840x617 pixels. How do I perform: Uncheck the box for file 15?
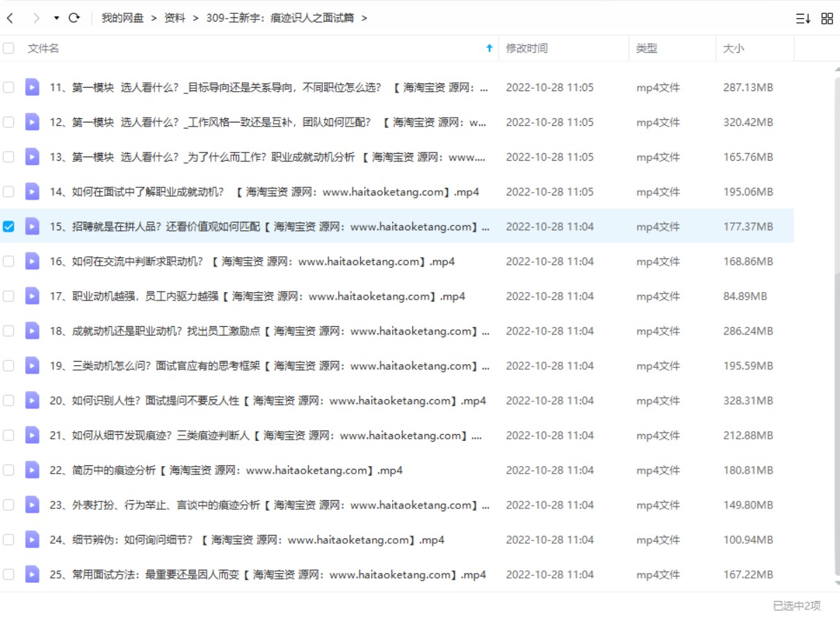pos(8,226)
